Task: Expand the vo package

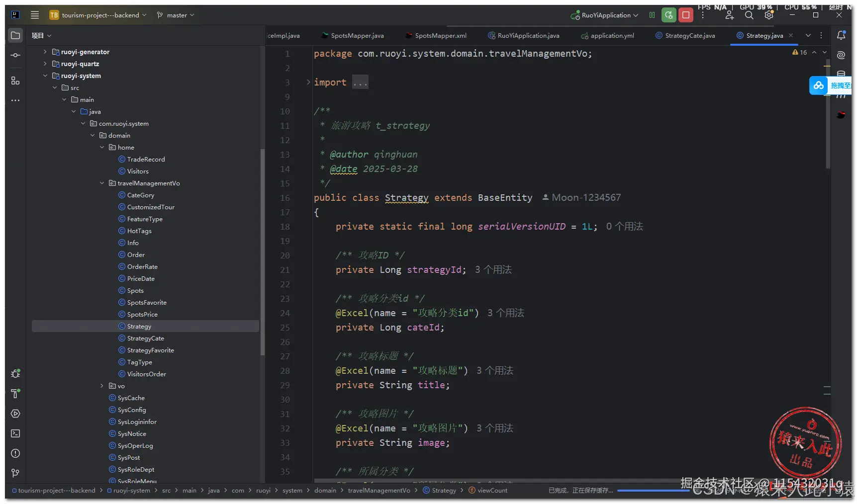Action: 102,386
